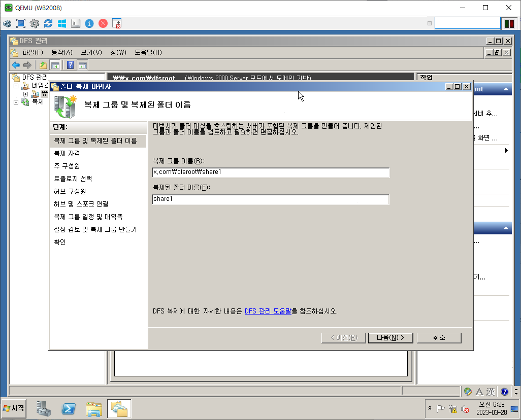Image resolution: width=521 pixels, height=420 pixels.
Task: Open the 파일(F) menu
Action: coord(32,52)
